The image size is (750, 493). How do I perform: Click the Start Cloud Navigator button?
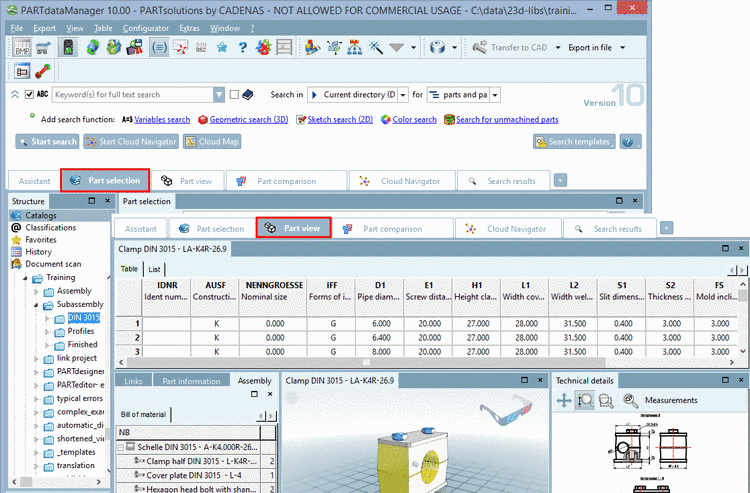click(131, 142)
